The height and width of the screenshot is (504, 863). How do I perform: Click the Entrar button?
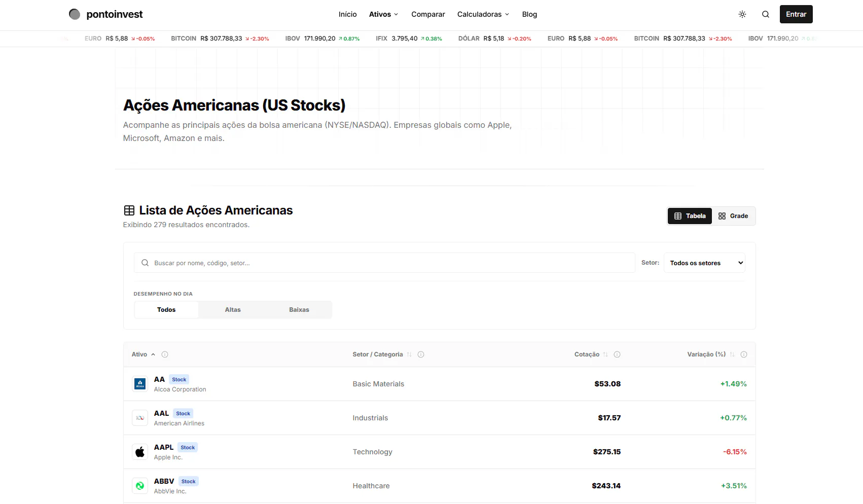(x=796, y=14)
